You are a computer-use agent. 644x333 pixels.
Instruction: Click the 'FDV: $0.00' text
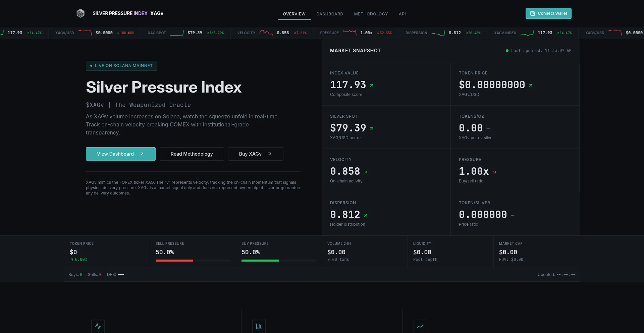click(x=511, y=260)
